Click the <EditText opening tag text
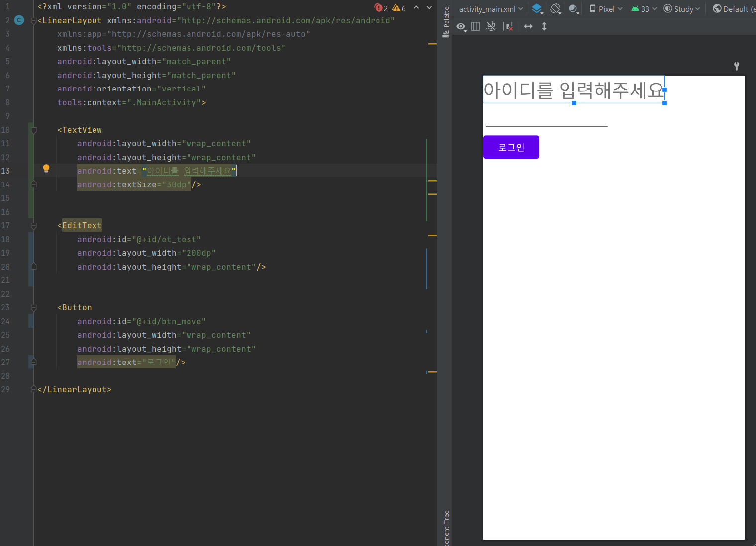The width and height of the screenshot is (756, 546). (80, 225)
